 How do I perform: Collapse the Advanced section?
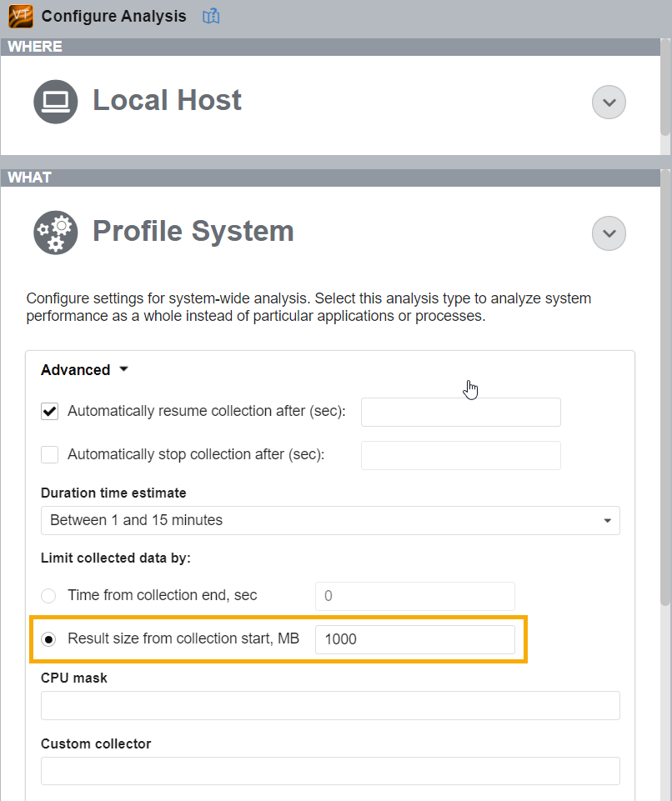(84, 370)
